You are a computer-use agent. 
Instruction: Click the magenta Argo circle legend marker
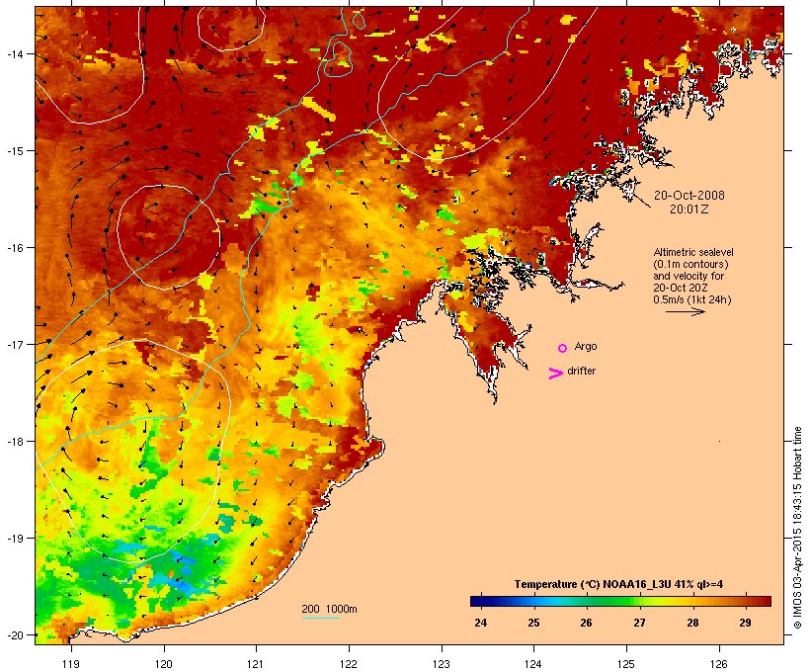(x=563, y=348)
